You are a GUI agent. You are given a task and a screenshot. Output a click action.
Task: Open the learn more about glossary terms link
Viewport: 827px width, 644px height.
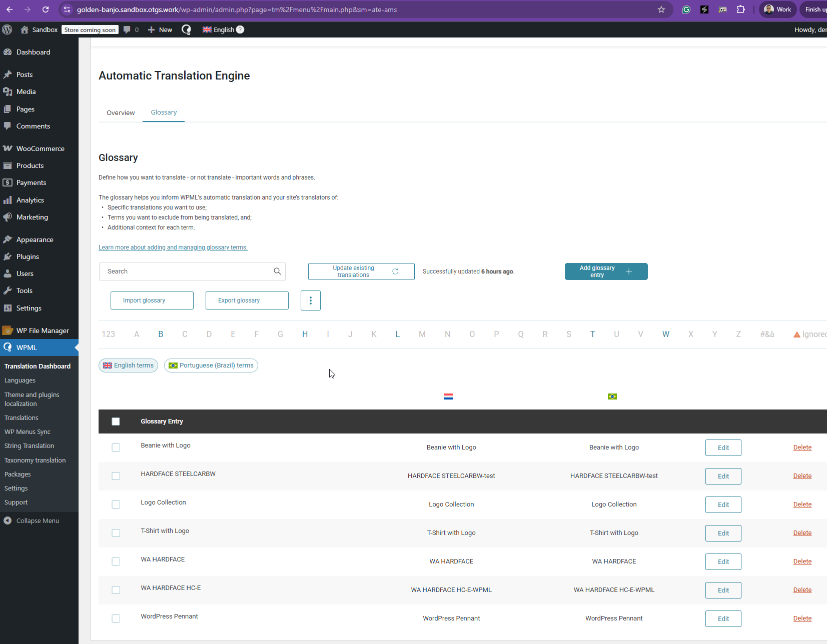point(173,247)
